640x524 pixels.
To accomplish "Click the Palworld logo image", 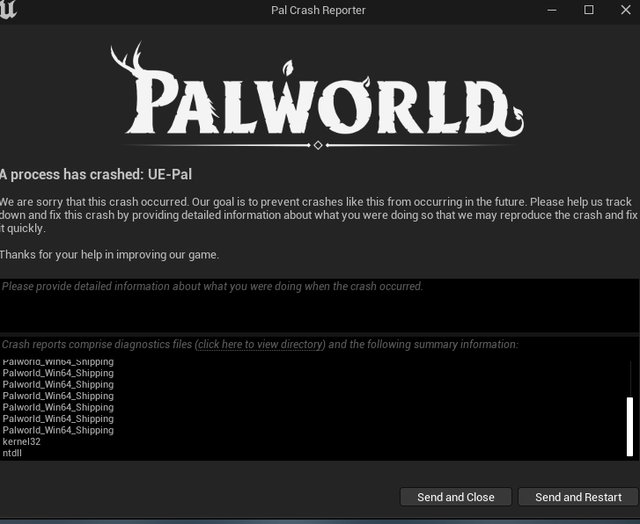I will click(317, 95).
